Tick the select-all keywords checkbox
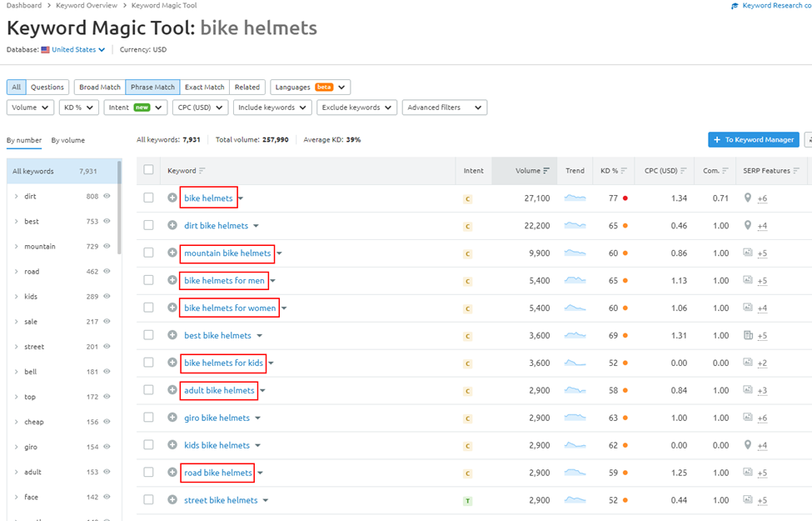Image resolution: width=812 pixels, height=521 pixels. [148, 169]
